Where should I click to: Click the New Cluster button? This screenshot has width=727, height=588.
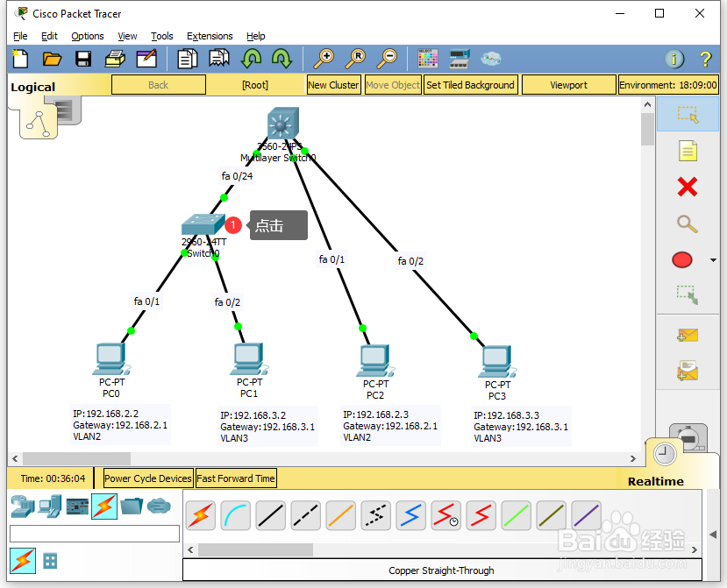coord(333,85)
